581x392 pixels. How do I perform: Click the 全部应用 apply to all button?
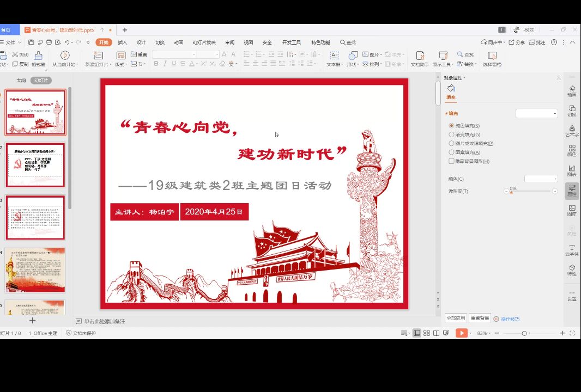(x=456, y=318)
